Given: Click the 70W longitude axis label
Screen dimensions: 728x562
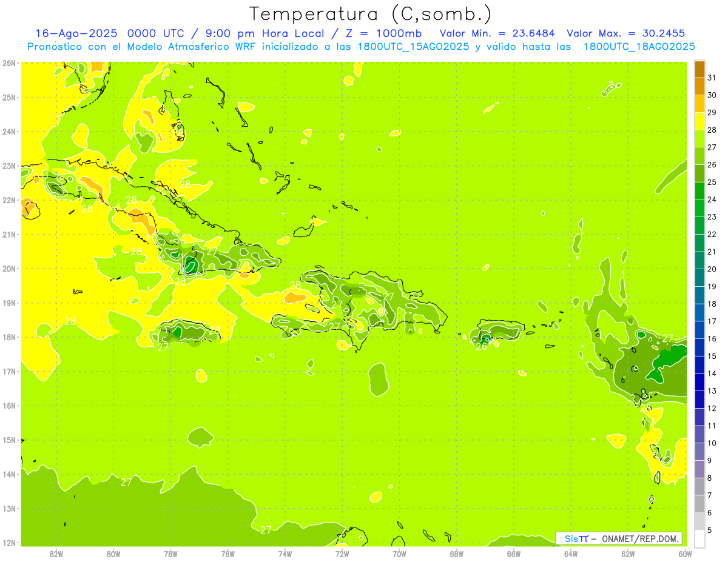Looking at the screenshot, I should 399,554.
